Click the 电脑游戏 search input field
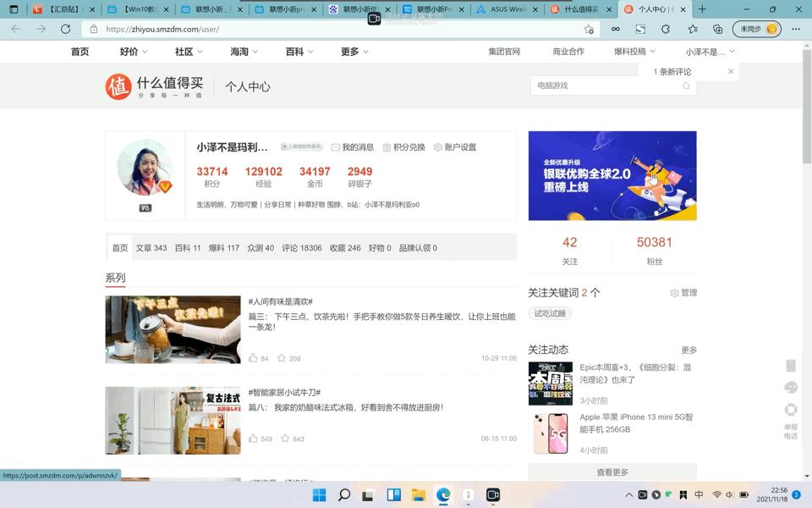This screenshot has height=508, width=812. 605,86
